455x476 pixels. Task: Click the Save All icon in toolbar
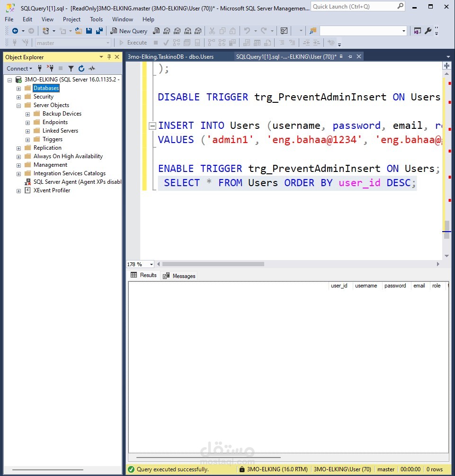99,31
